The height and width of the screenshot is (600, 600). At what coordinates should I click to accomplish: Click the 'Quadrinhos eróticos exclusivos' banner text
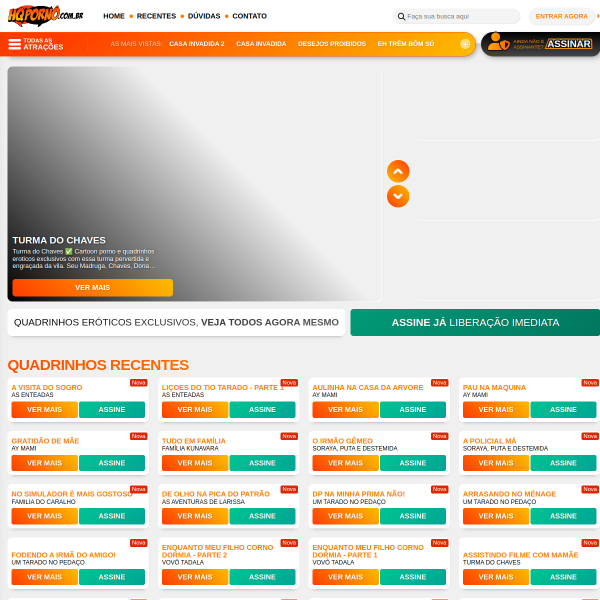176,323
